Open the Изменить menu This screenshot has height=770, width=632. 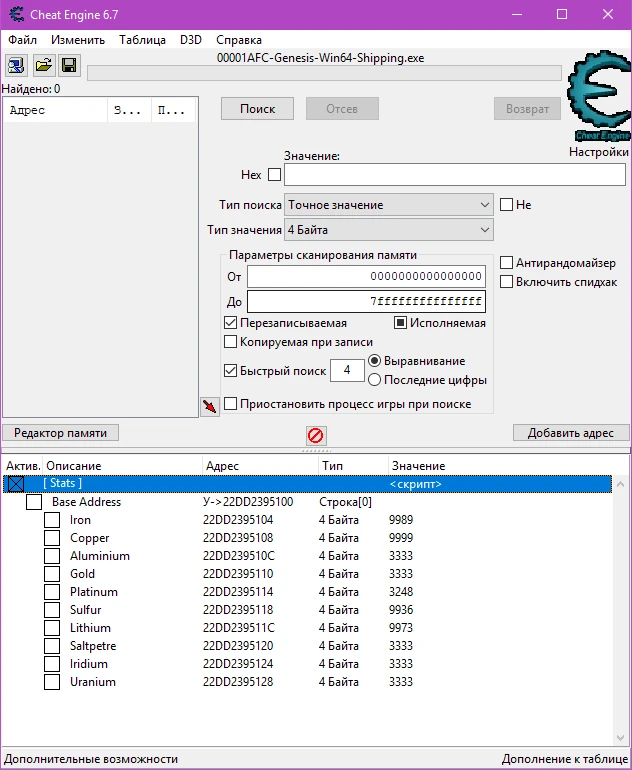coord(78,40)
